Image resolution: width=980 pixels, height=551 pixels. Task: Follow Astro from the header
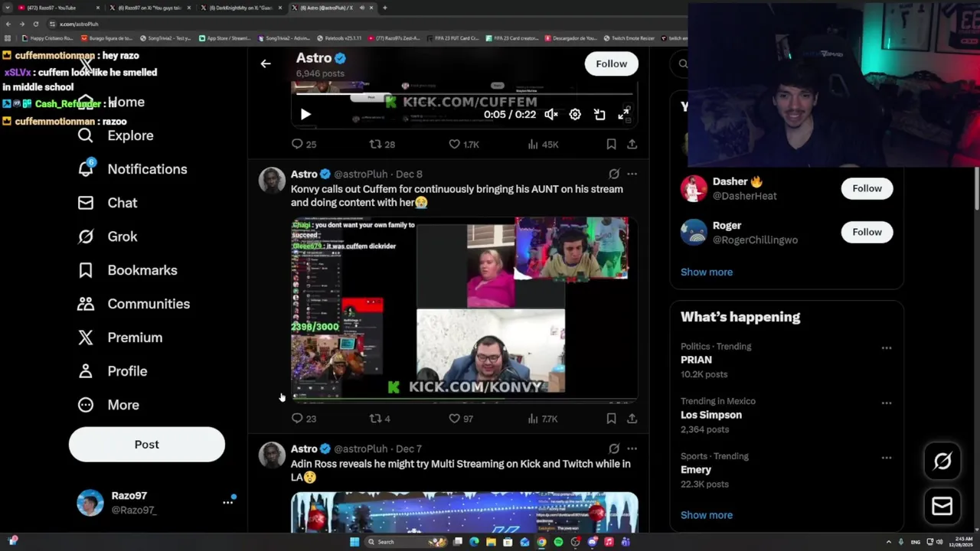tap(611, 64)
